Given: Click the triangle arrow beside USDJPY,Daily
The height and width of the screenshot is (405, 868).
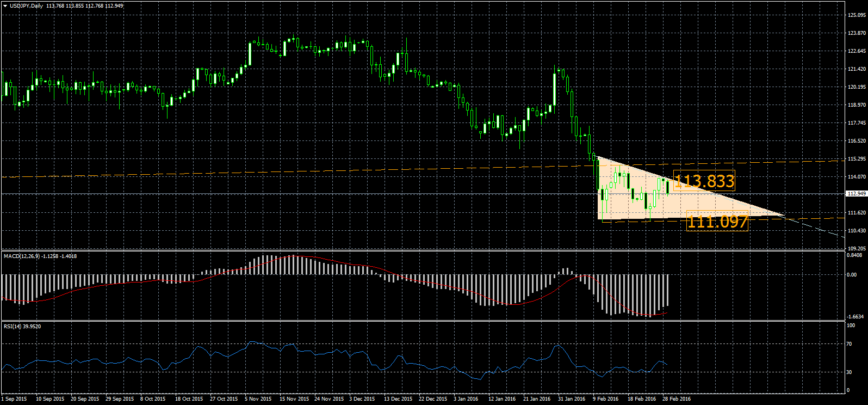Looking at the screenshot, I should pyautogui.click(x=5, y=6).
